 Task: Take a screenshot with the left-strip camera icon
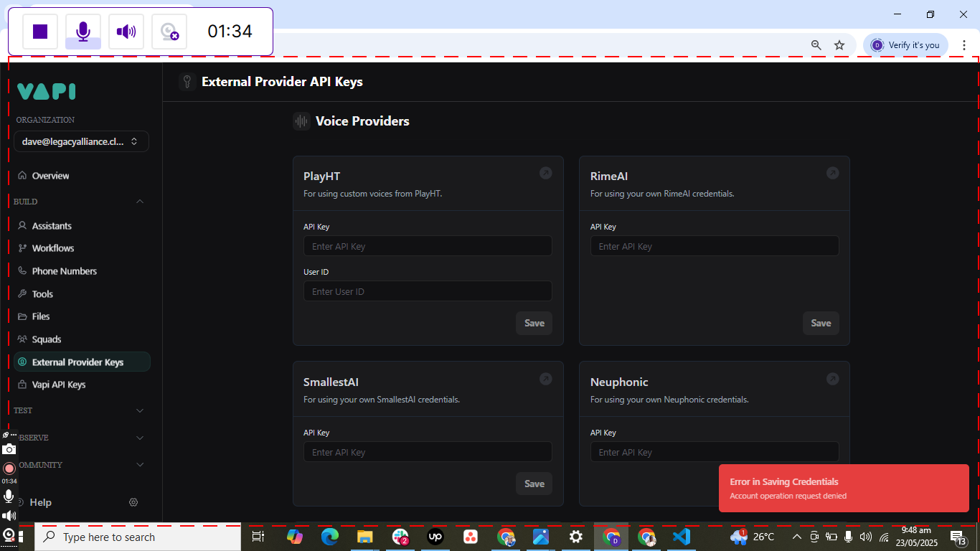pyautogui.click(x=9, y=449)
